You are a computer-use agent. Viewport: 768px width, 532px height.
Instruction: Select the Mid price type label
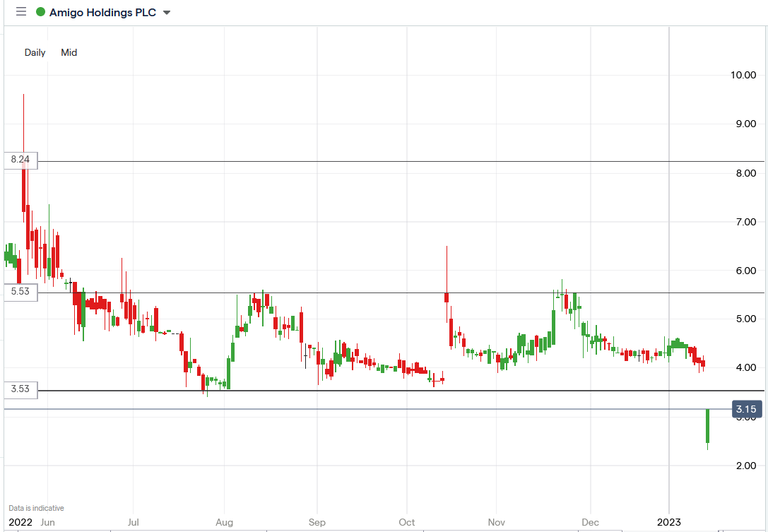[x=69, y=52]
